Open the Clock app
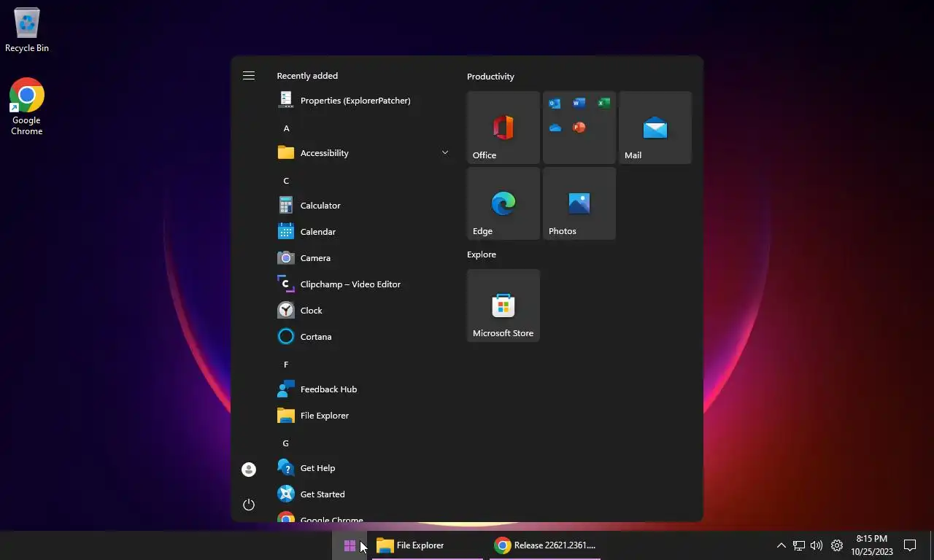The image size is (934, 560). (363, 311)
